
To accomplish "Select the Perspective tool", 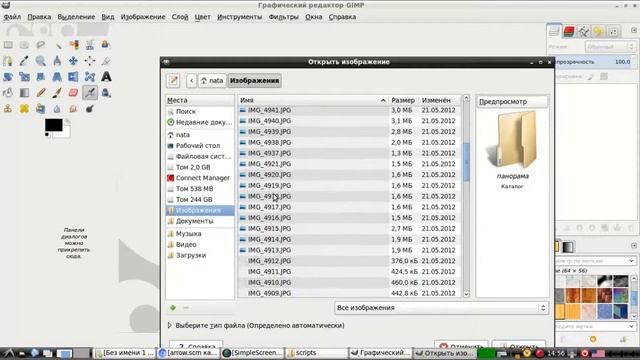I will pos(57,77).
